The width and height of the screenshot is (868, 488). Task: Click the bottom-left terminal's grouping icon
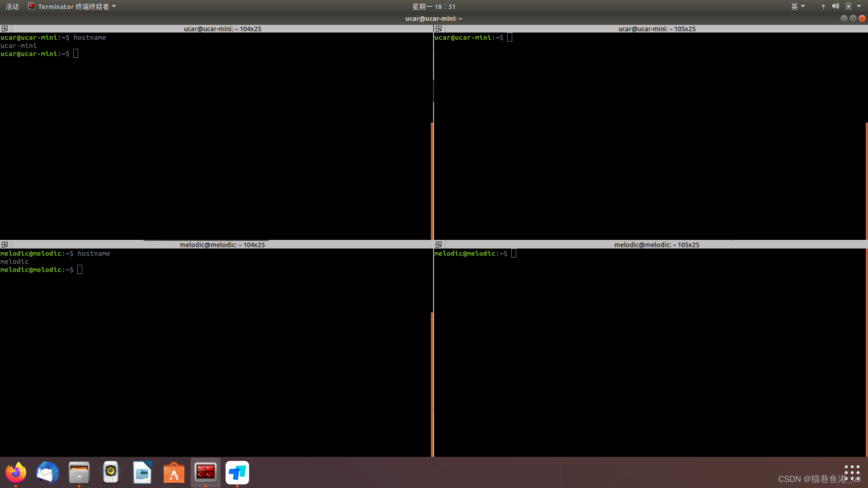coord(5,244)
